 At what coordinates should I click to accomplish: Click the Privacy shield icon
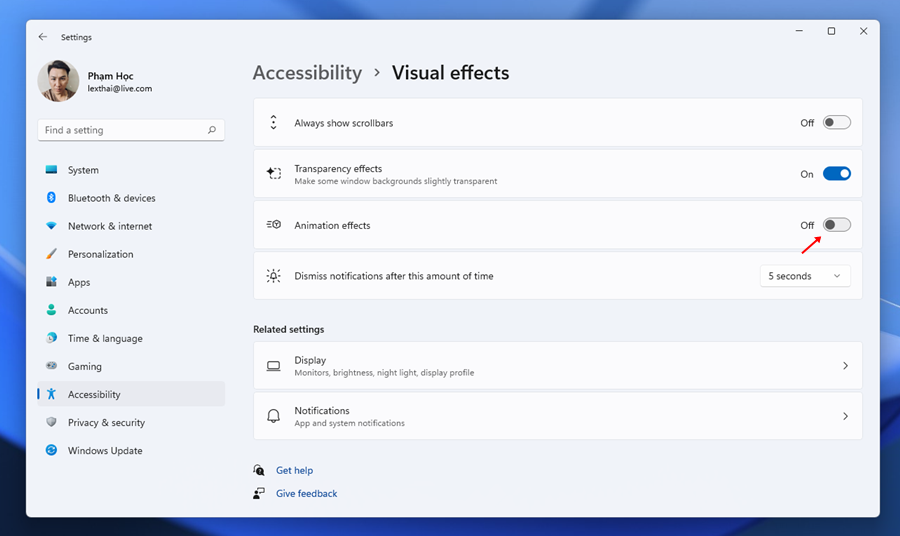(x=51, y=422)
